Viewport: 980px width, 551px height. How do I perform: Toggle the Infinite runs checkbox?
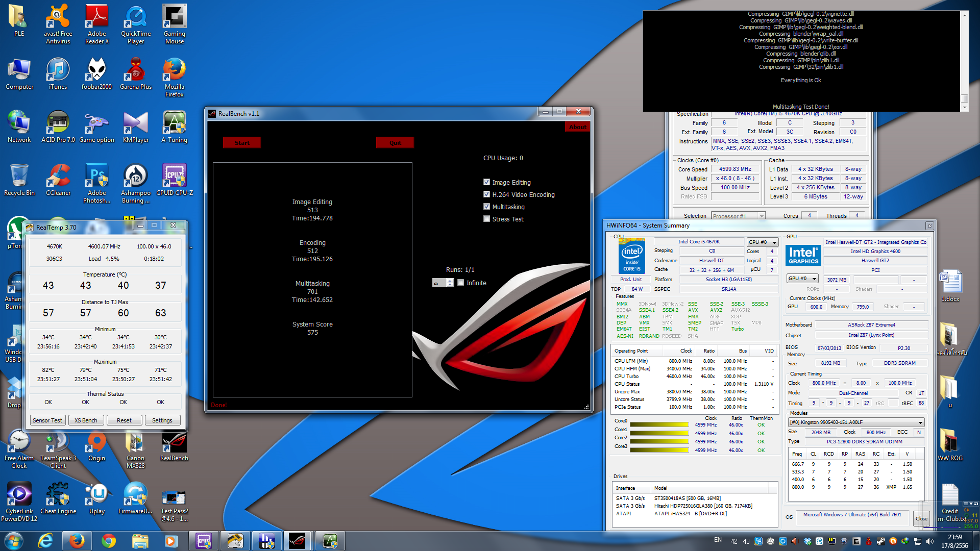click(461, 283)
